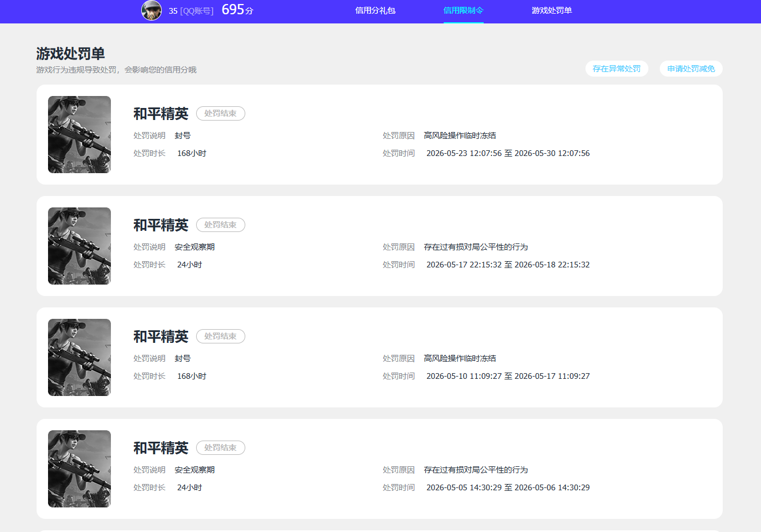The height and width of the screenshot is (532, 761).
Task: Click the 处罚结束 badge on the 2026-05-23 card
Action: pos(221,113)
